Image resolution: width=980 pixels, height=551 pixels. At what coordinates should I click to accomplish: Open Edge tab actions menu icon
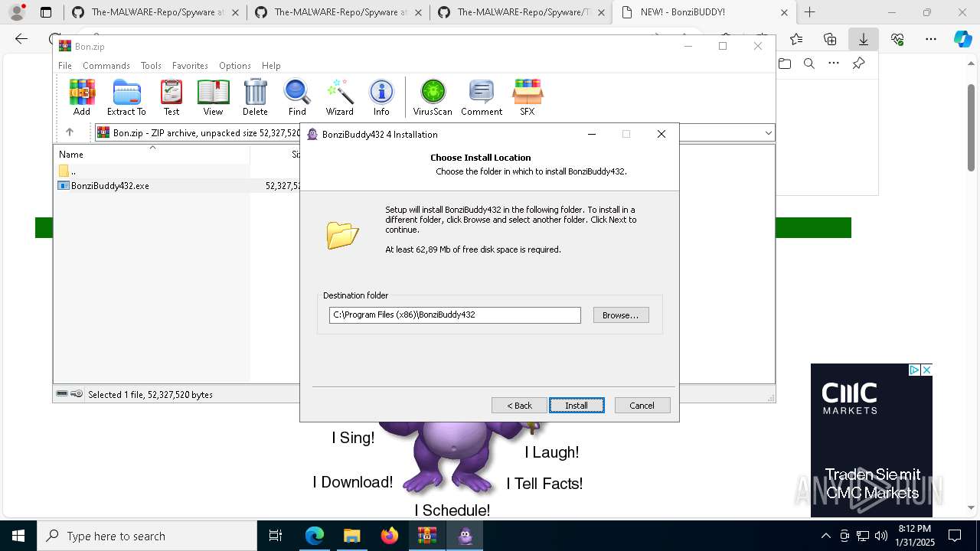[46, 12]
